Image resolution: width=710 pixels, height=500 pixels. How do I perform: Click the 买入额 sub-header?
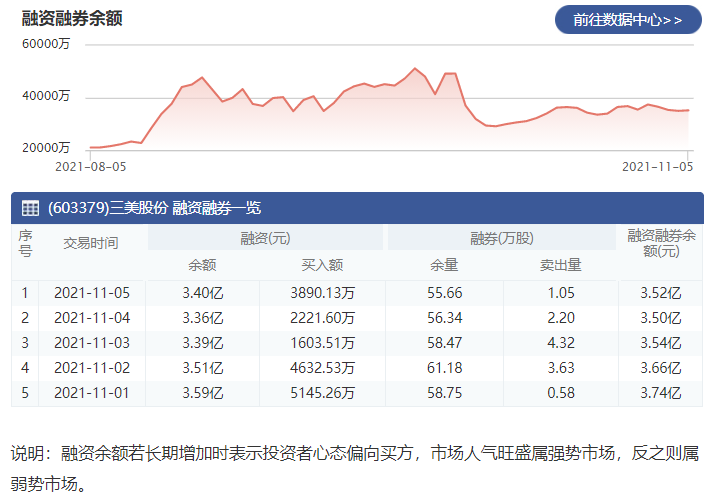pyautogui.click(x=322, y=265)
